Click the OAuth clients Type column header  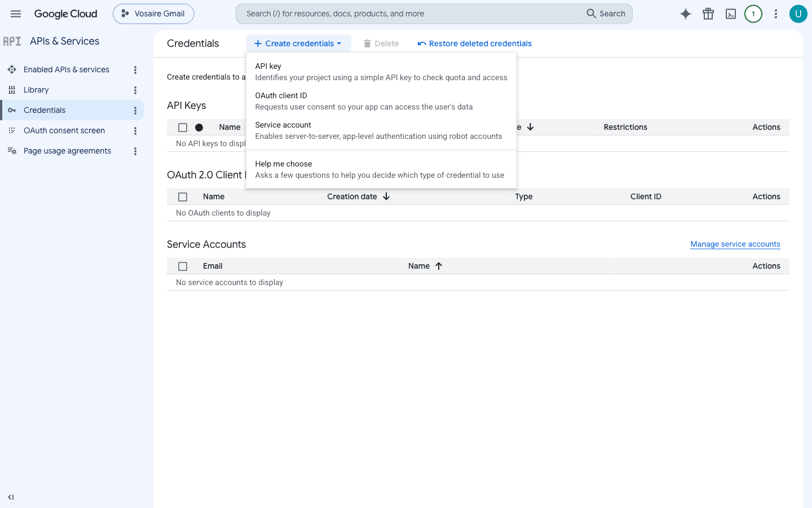(x=524, y=196)
